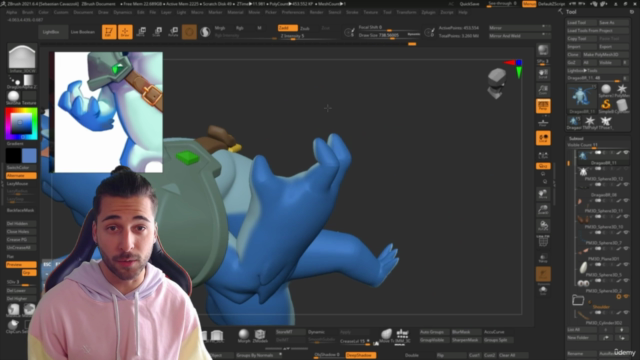Select the IMM brush icon
This screenshot has height=360, width=640.
[x=402, y=335]
